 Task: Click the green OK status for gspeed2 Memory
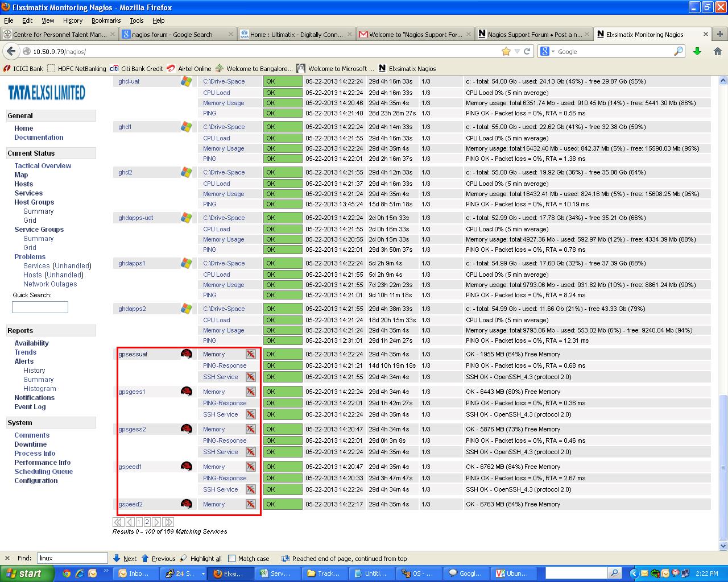pyautogui.click(x=283, y=504)
